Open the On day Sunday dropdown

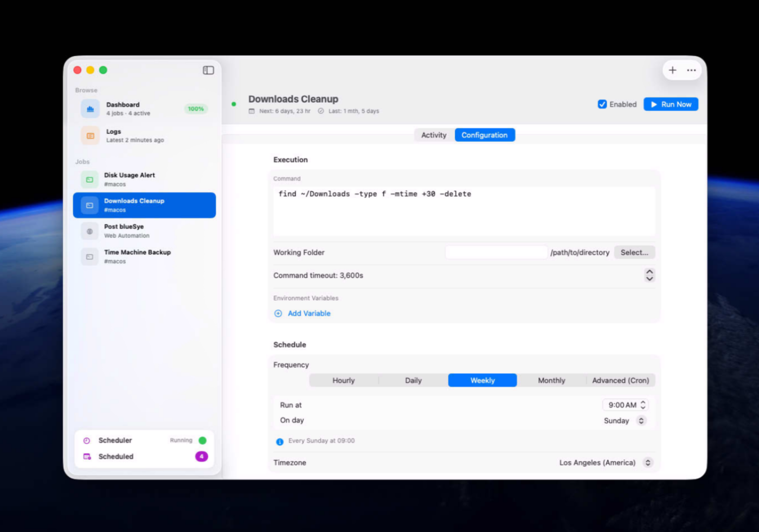625,421
